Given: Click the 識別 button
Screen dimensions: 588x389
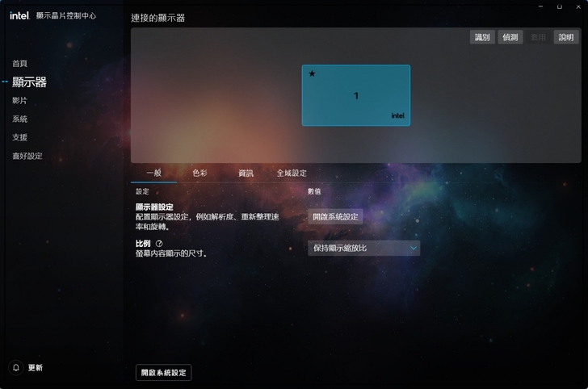Looking at the screenshot, I should [x=482, y=37].
